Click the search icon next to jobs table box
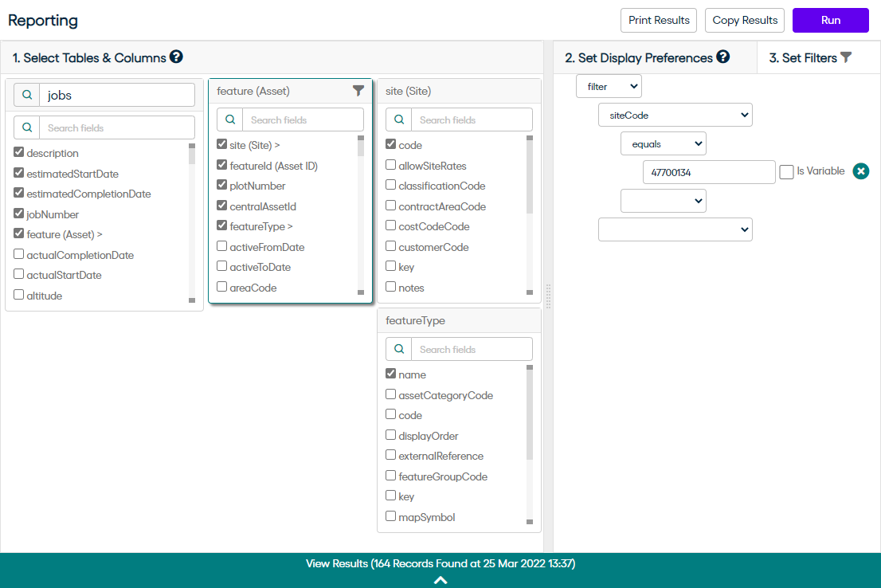This screenshot has height=588, width=881. (27, 95)
